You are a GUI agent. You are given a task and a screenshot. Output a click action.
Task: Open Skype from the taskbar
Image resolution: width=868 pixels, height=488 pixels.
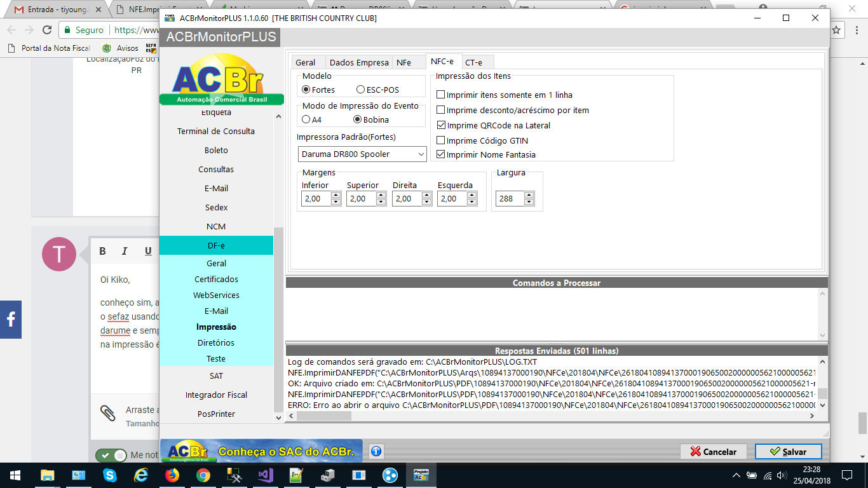coord(110,475)
